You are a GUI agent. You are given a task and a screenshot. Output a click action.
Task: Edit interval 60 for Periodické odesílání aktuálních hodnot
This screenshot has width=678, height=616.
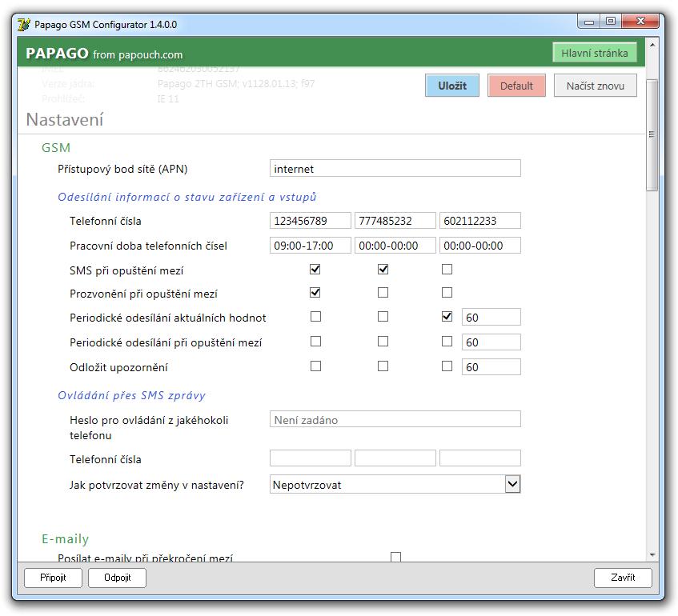(491, 318)
